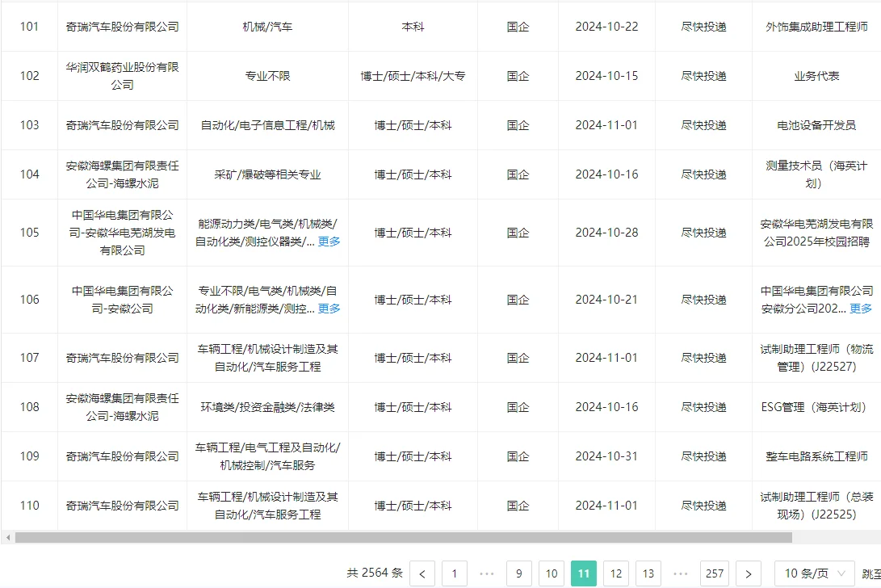Click row number 110

coord(29,506)
